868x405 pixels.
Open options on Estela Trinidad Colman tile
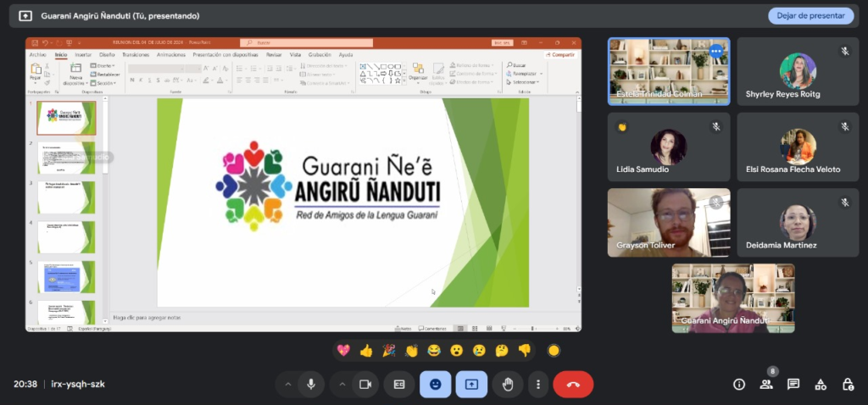coord(716,51)
